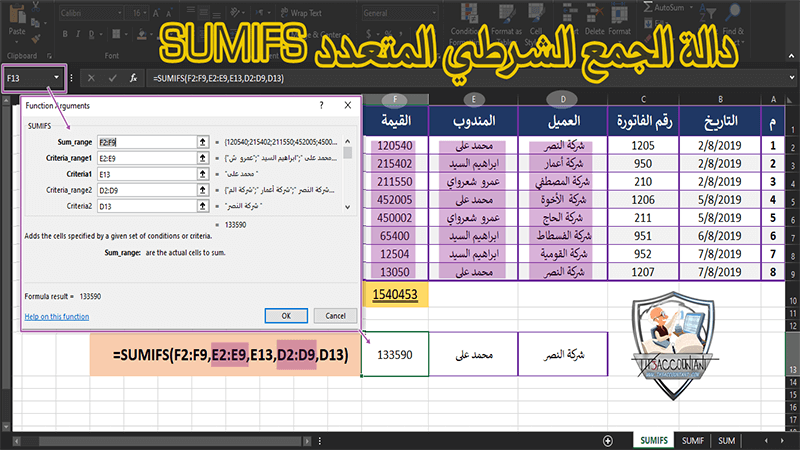The height and width of the screenshot is (450, 800).
Task: Click Cancel in Function Arguments dialog
Action: pos(335,316)
